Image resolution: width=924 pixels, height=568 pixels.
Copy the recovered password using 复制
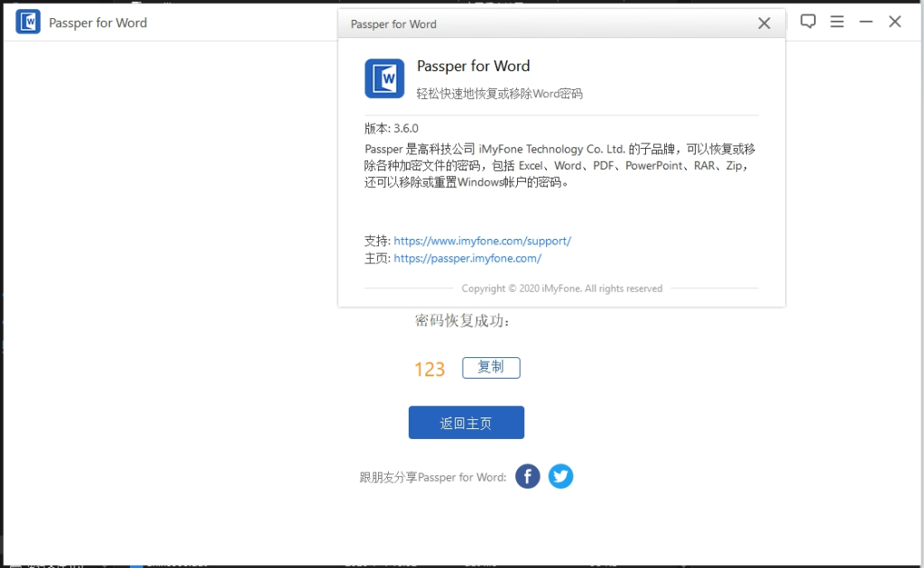[x=491, y=367]
